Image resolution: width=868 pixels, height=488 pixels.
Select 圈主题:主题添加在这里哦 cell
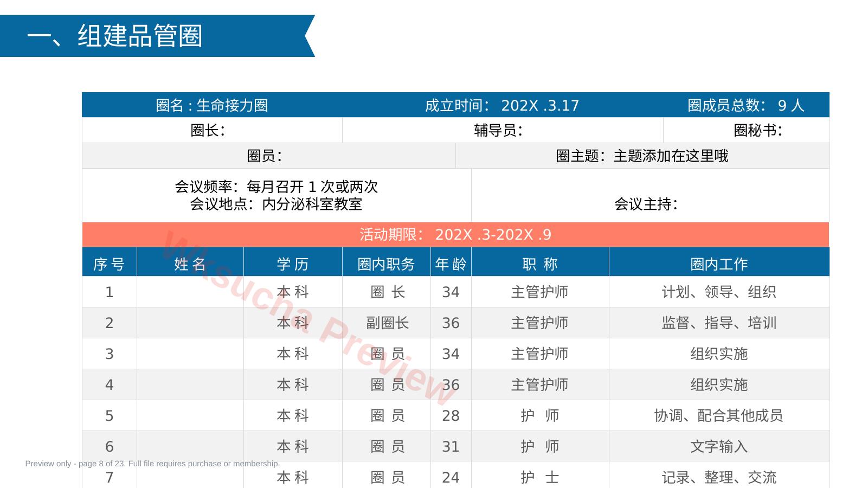642,156
